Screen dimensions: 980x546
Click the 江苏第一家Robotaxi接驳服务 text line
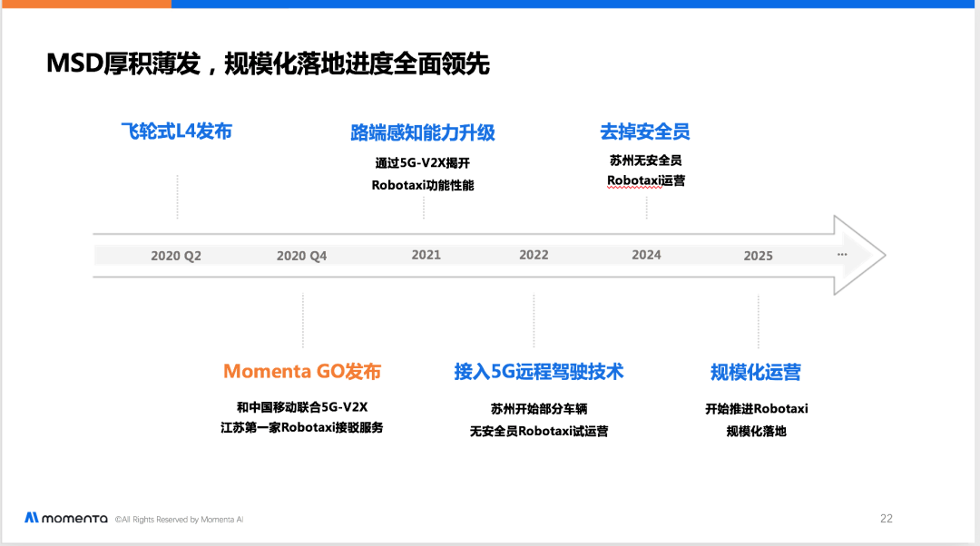coord(302,428)
